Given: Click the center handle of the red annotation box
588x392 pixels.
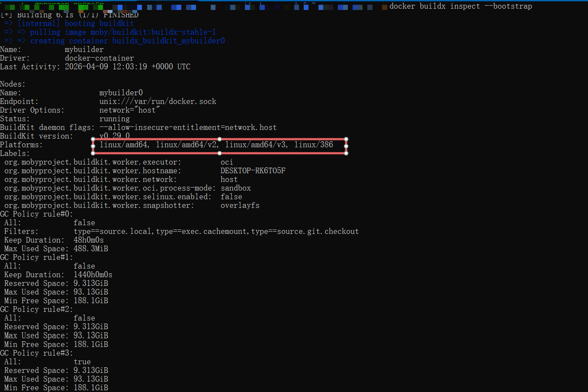Looking at the screenshot, I should [219, 146].
